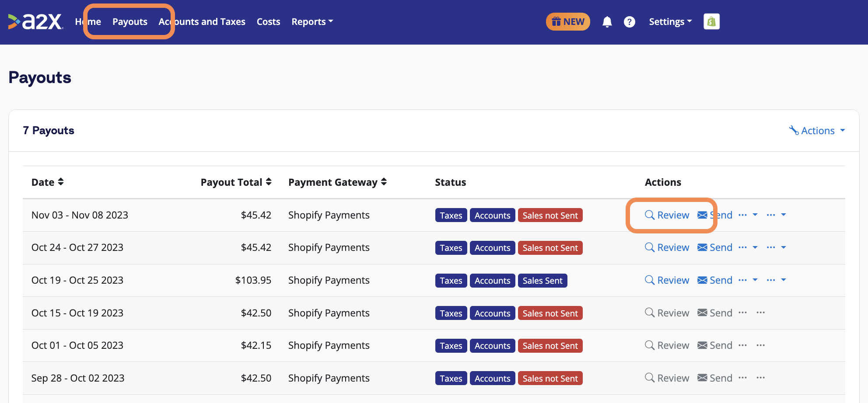Click the greyed Send for Sep 28 - Oct 02
Image resolution: width=868 pixels, height=403 pixels.
pyautogui.click(x=715, y=378)
